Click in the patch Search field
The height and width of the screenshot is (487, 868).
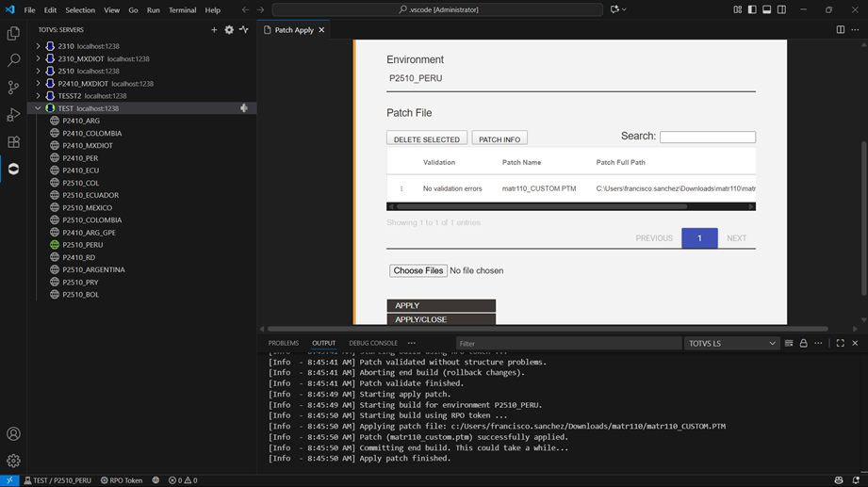tap(708, 137)
